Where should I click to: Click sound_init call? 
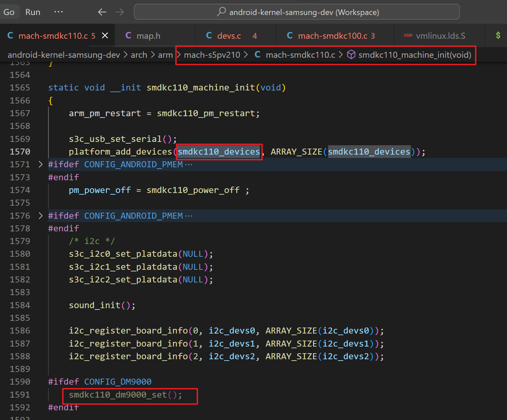[94, 305]
